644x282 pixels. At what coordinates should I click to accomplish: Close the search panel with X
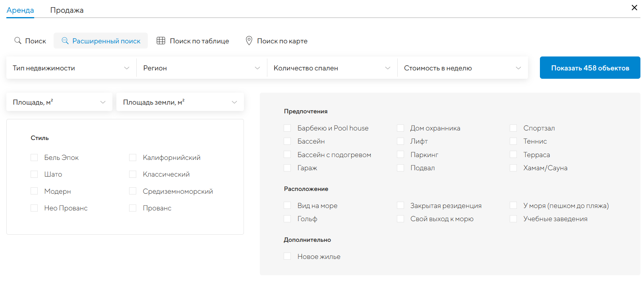click(634, 8)
